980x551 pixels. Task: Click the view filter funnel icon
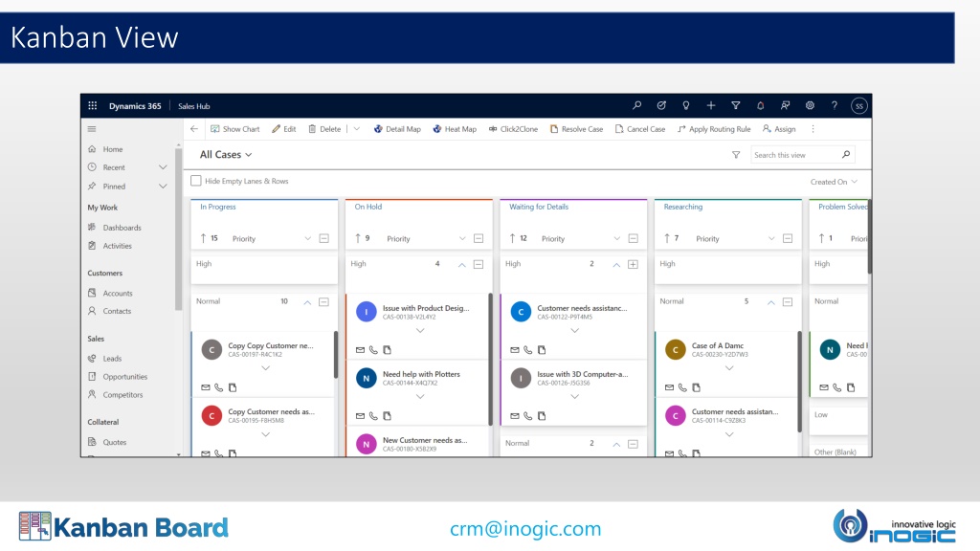736,154
